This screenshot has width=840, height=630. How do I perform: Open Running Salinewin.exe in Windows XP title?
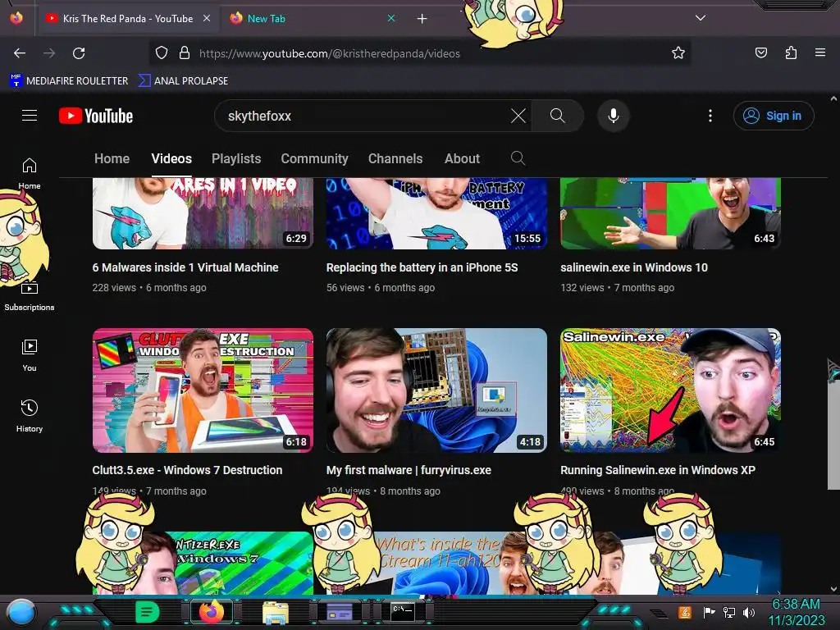click(x=658, y=470)
